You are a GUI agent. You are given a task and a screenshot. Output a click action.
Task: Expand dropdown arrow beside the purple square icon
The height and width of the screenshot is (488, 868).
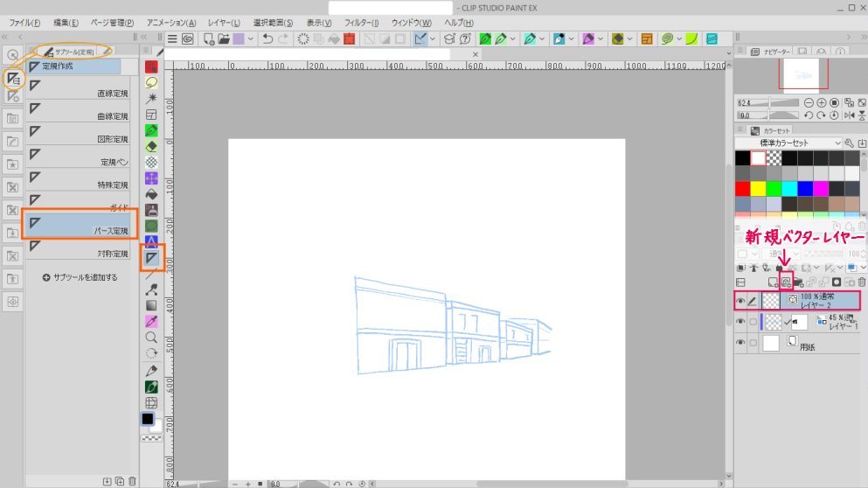(252, 39)
